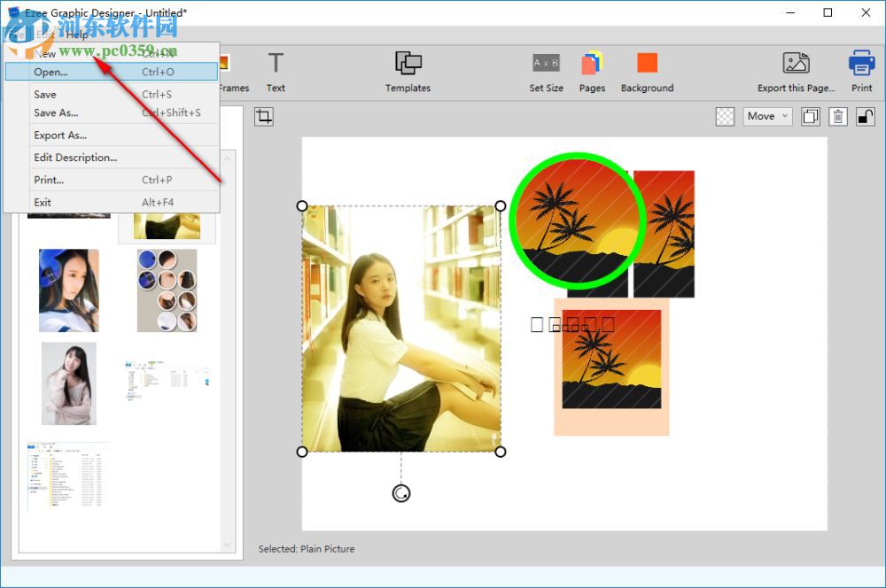Select the Crop tool
This screenshot has width=886, height=588.
[x=263, y=116]
